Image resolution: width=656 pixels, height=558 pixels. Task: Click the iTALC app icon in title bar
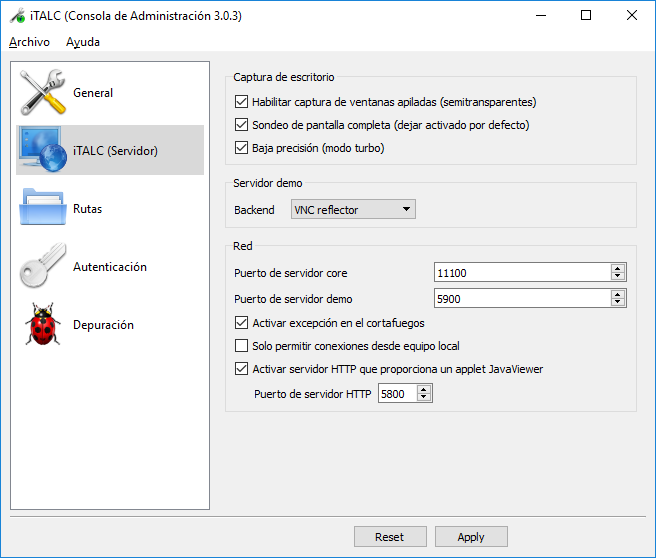17,16
